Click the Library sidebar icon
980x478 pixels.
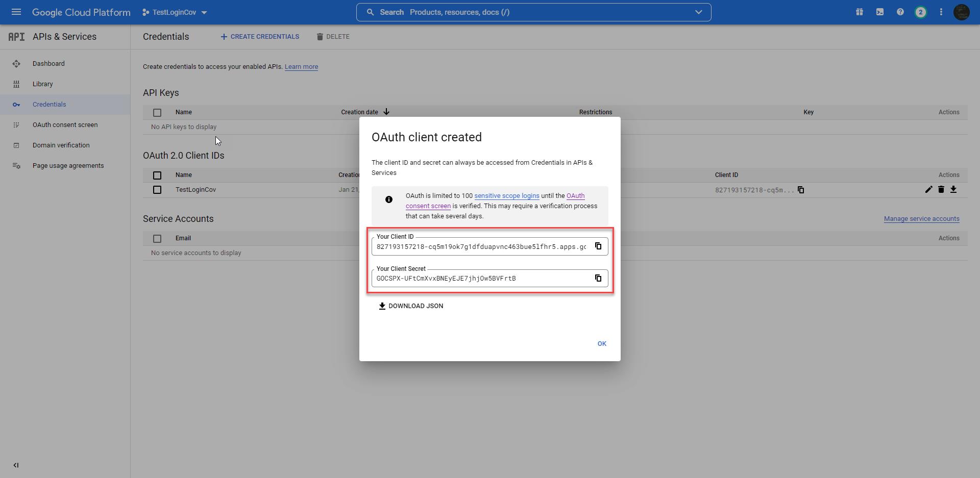click(x=16, y=84)
